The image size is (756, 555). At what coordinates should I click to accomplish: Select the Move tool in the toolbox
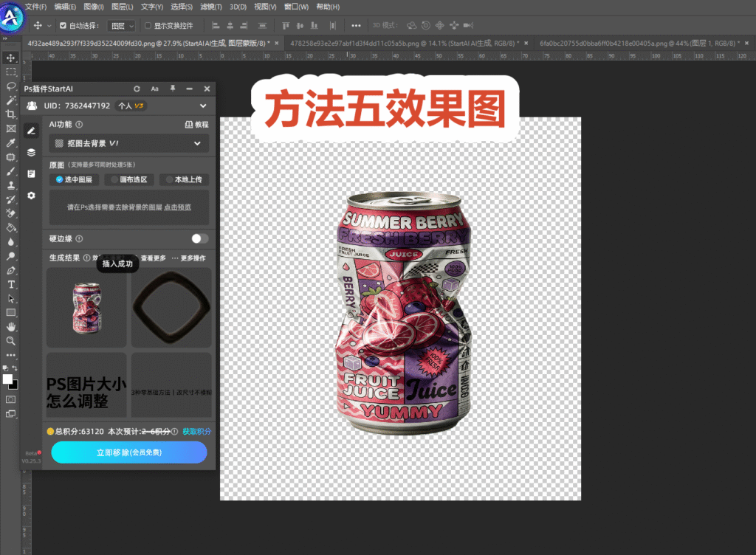[10, 58]
